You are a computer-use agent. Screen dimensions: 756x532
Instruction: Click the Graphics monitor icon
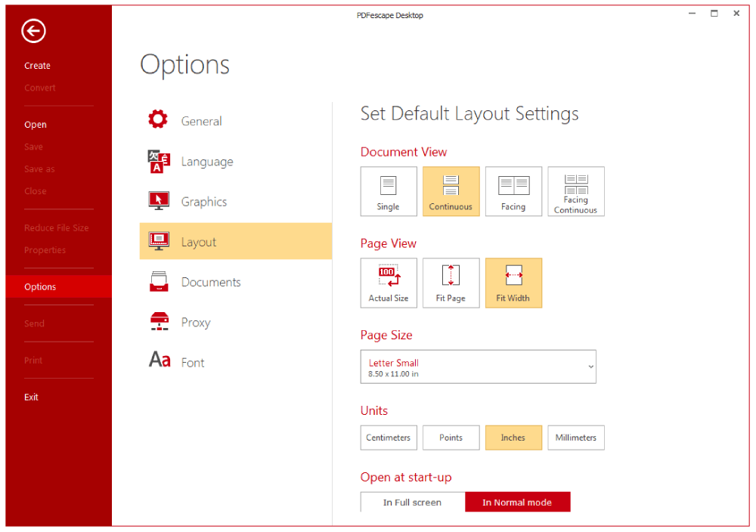point(158,201)
